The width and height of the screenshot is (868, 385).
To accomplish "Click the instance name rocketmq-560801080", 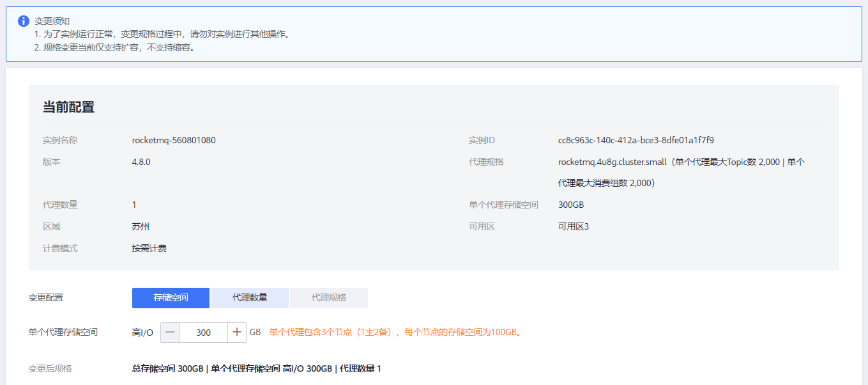I will click(174, 140).
